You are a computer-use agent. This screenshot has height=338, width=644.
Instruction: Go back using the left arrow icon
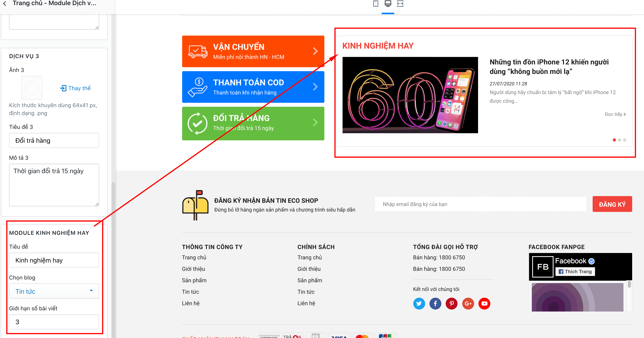pyautogui.click(x=5, y=4)
